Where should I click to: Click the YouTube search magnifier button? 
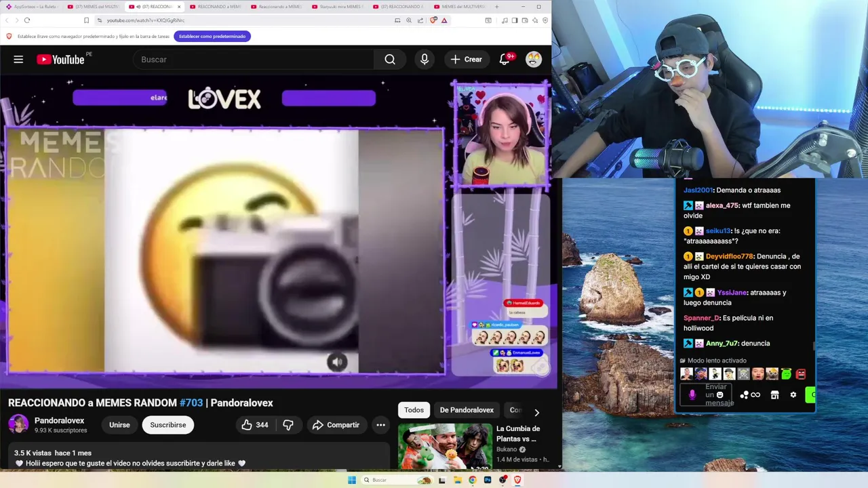click(x=390, y=60)
